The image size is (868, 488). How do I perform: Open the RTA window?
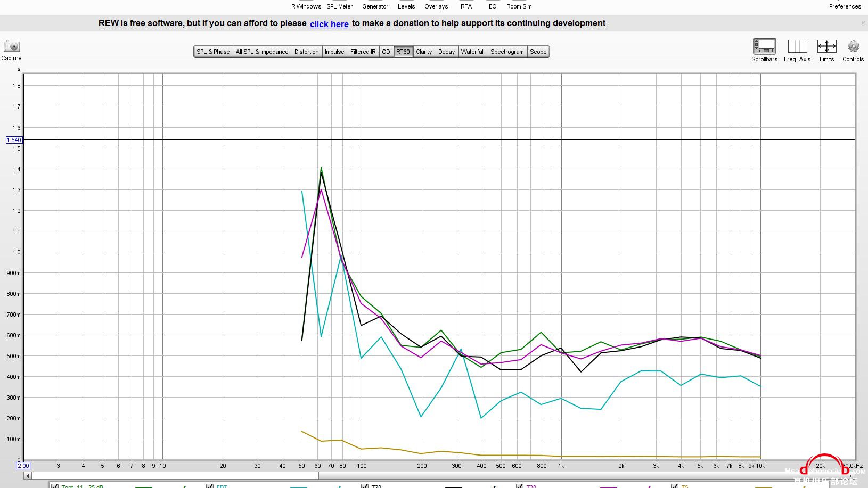(x=466, y=6)
